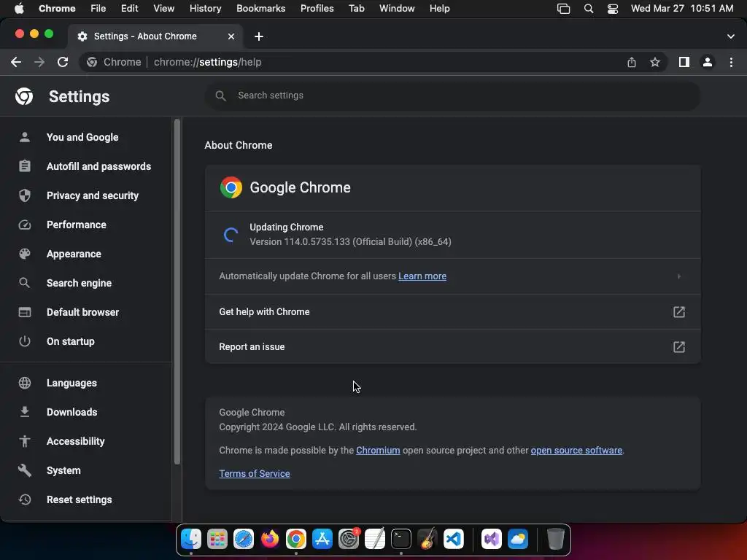Open Get help with Chrome external link icon
The height and width of the screenshot is (560, 747).
click(x=679, y=312)
